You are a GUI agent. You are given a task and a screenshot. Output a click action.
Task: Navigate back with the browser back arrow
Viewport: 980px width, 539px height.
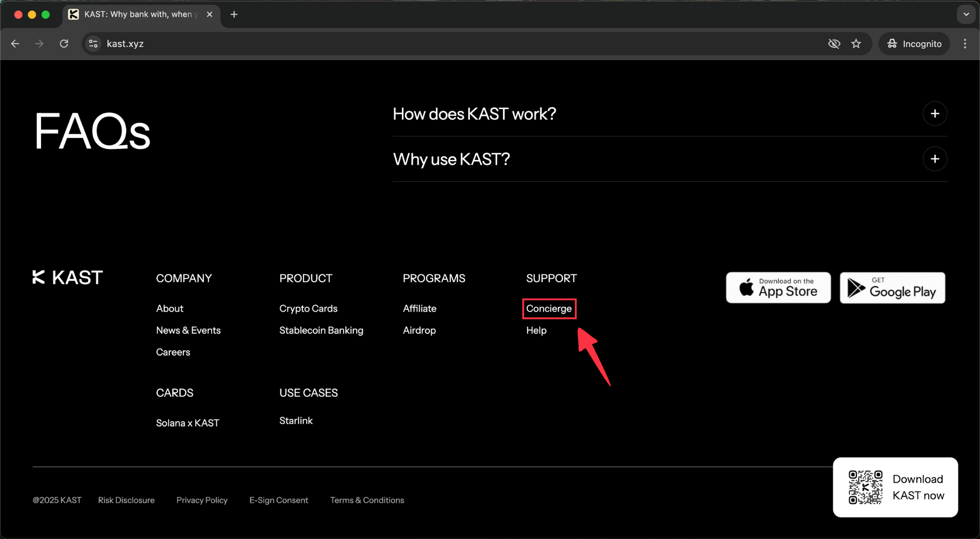[15, 44]
